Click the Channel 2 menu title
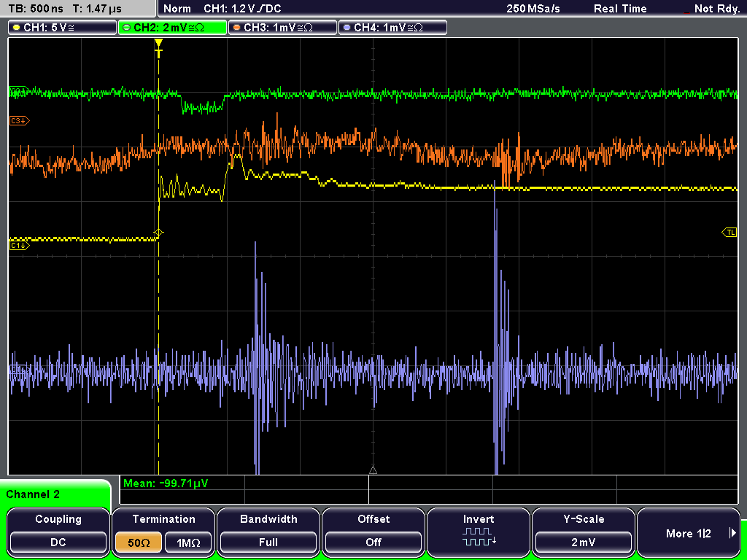747x560 pixels. 33,494
